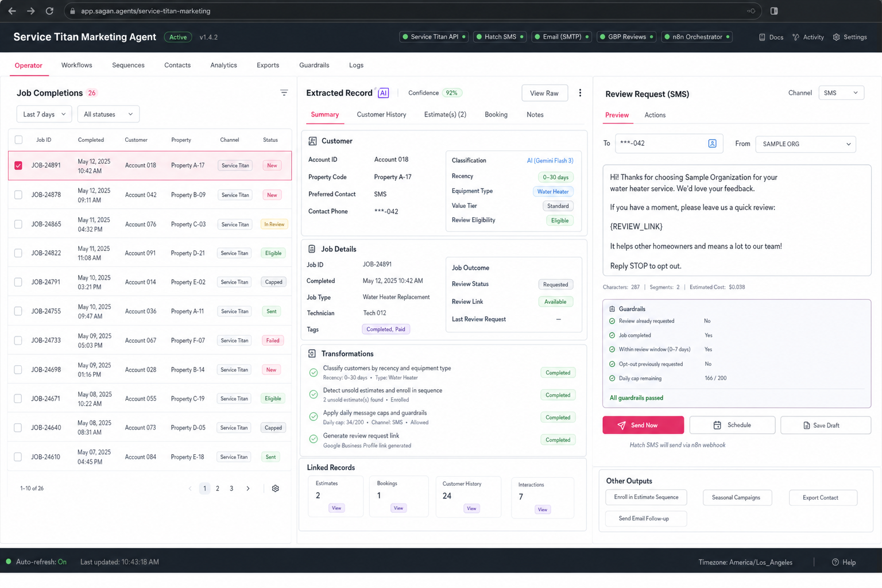Click the View Raw button
Image resolution: width=882 pixels, height=588 pixels.
(544, 93)
